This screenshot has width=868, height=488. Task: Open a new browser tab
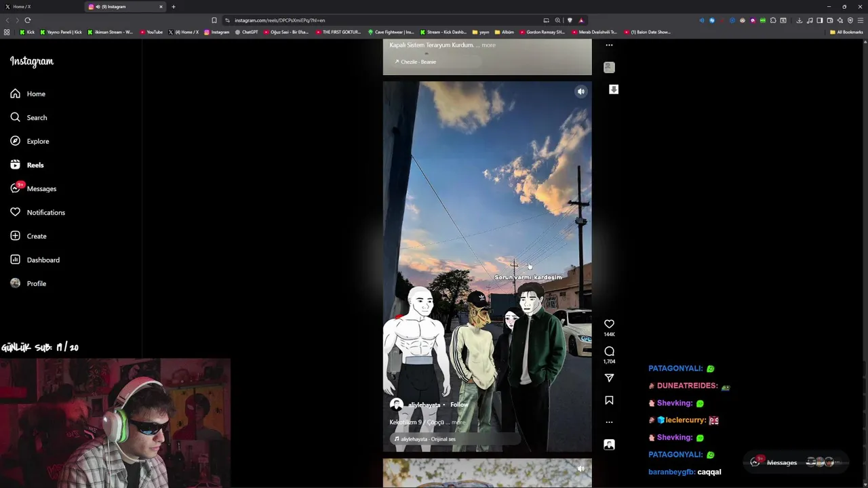pos(174,7)
